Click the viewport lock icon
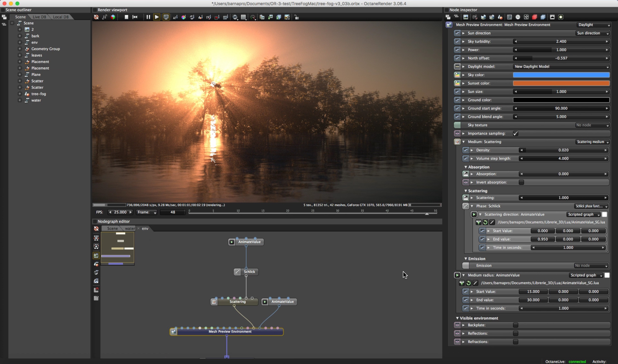The width and height of the screenshot is (618, 364). click(297, 17)
